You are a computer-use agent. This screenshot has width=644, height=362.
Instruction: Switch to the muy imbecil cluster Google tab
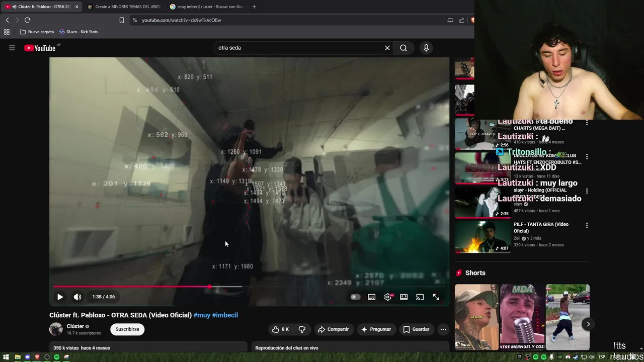(x=206, y=7)
